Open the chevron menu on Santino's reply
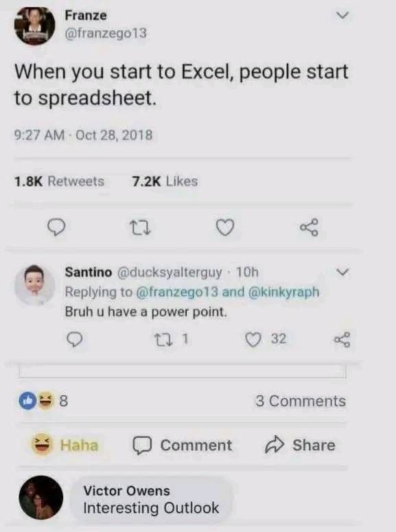Image resolution: width=396 pixels, height=532 pixels. 342,272
